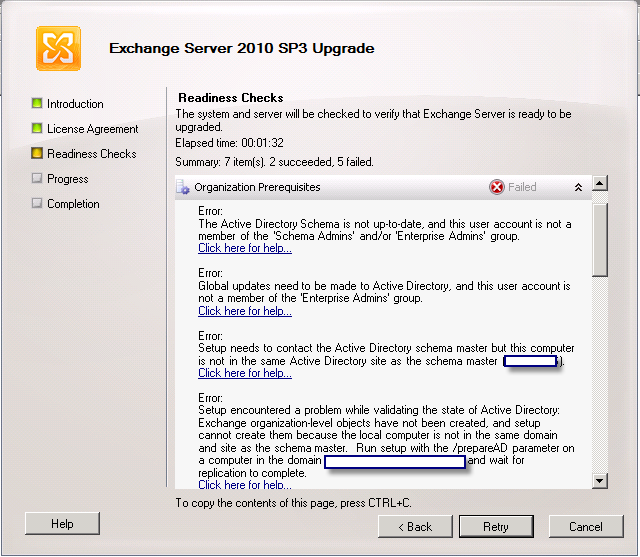Click the Global updates error message
Viewport: 640px width, 557px height.
tap(384, 292)
